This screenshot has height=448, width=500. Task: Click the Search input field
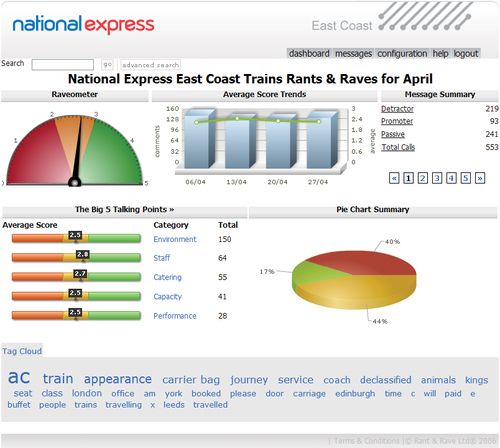(x=63, y=64)
